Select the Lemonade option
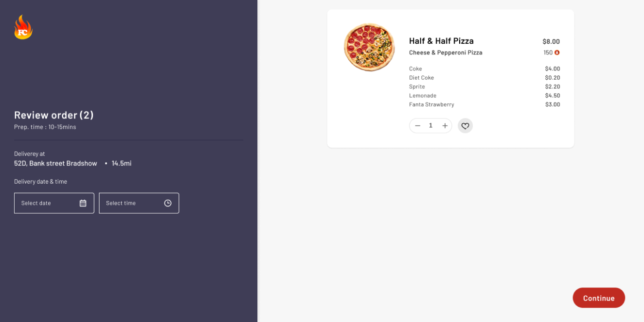644x322 pixels. (x=423, y=96)
